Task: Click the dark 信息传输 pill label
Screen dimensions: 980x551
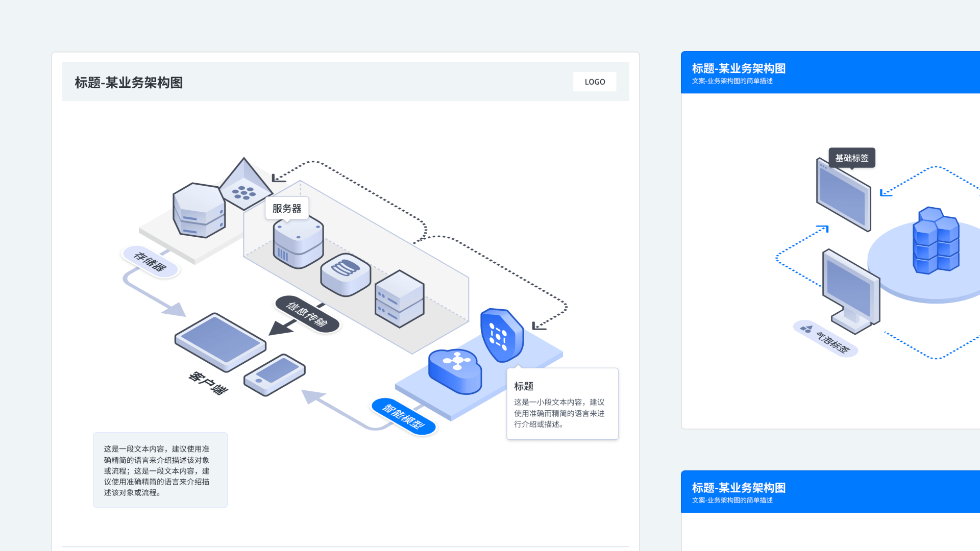Action: [x=307, y=314]
